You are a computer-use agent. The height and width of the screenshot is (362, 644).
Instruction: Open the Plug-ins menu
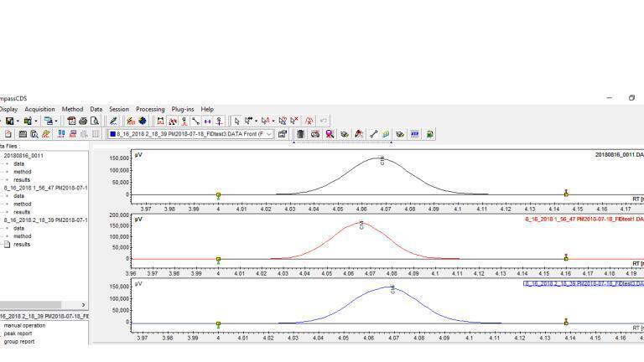tap(183, 109)
